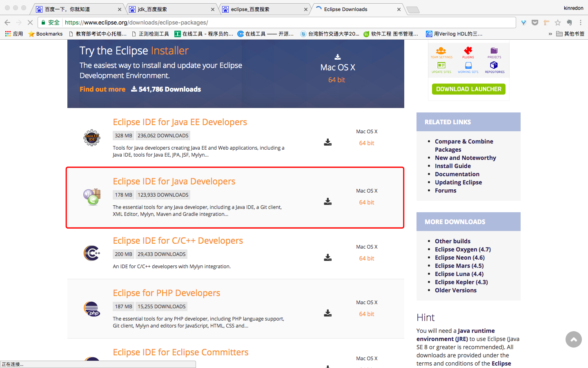Open the Documentation link
This screenshot has width=588, height=368.
click(457, 174)
